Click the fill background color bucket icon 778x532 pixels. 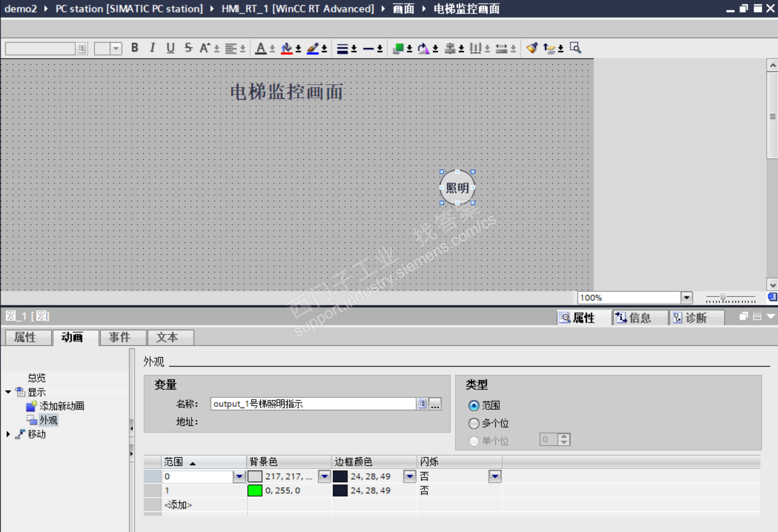[287, 49]
